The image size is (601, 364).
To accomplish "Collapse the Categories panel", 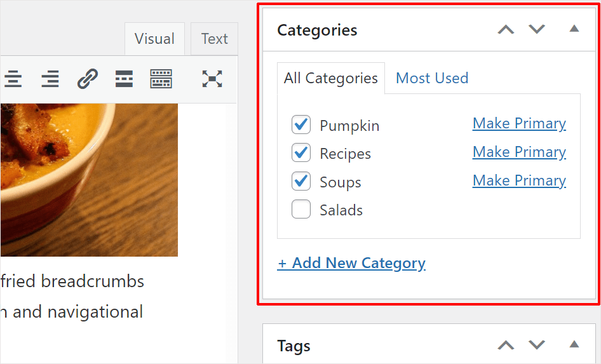I will point(574,29).
